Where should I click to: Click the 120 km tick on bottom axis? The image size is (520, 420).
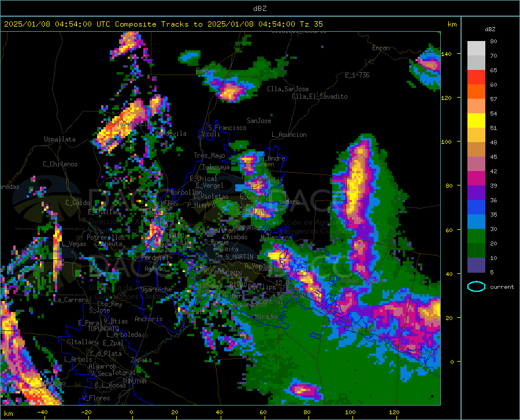click(x=394, y=412)
